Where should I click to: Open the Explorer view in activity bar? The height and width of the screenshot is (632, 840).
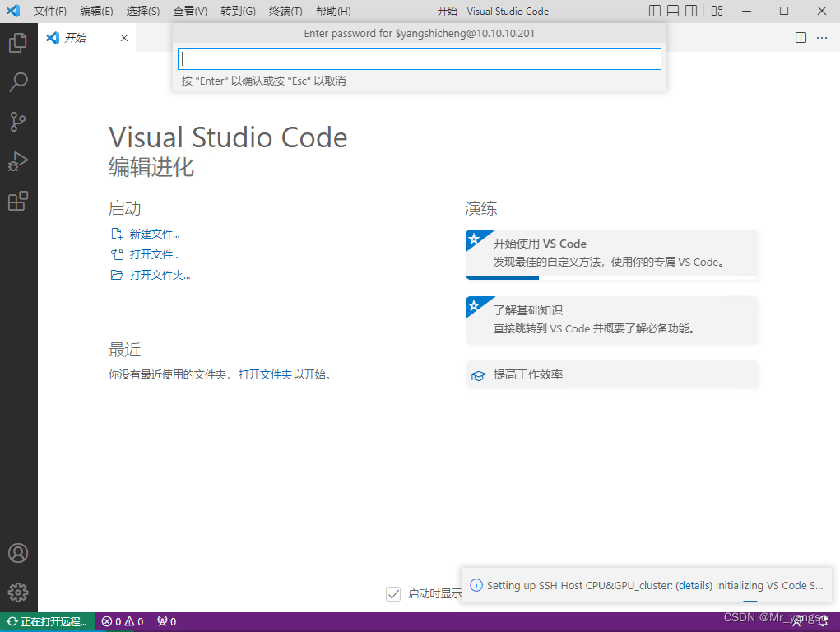[18, 42]
